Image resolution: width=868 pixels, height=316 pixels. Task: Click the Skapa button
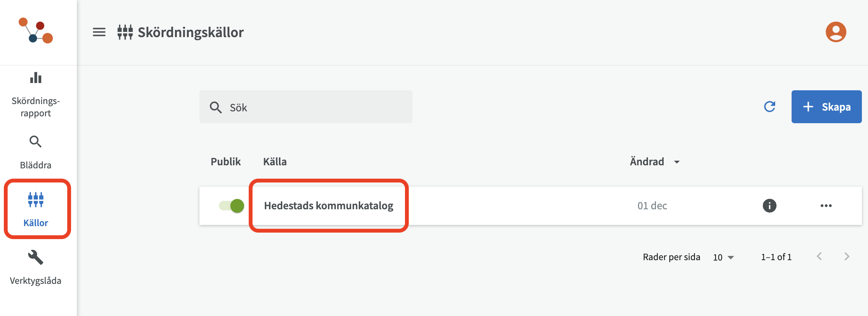click(826, 107)
